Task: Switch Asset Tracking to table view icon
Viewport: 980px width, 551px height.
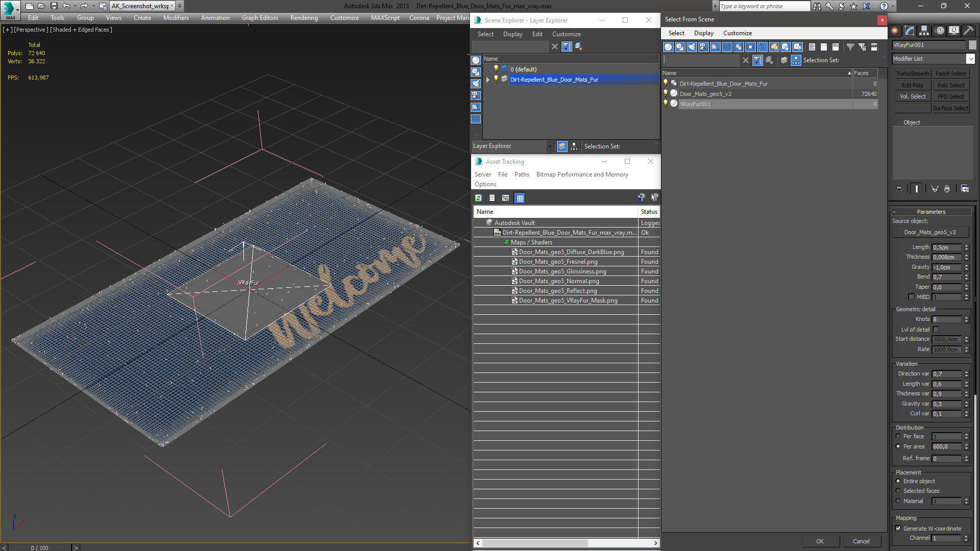Action: 520,198
